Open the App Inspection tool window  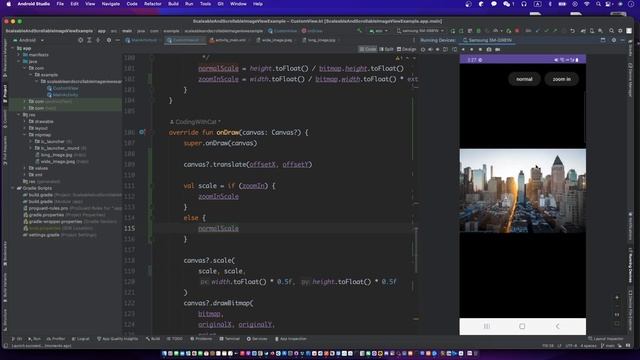coord(291,339)
